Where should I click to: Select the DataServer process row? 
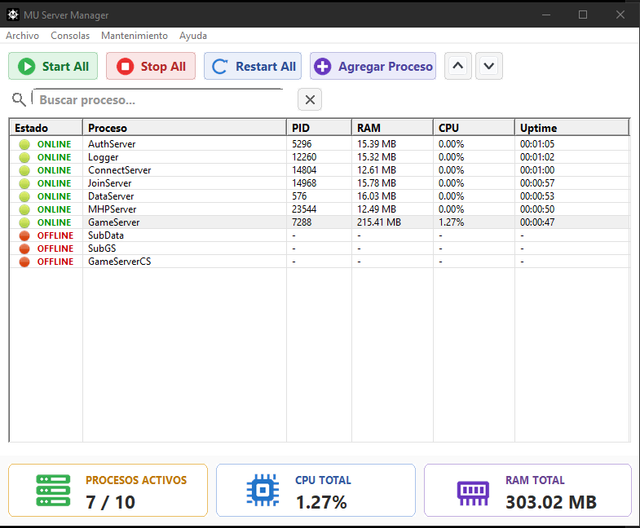pyautogui.click(x=320, y=196)
